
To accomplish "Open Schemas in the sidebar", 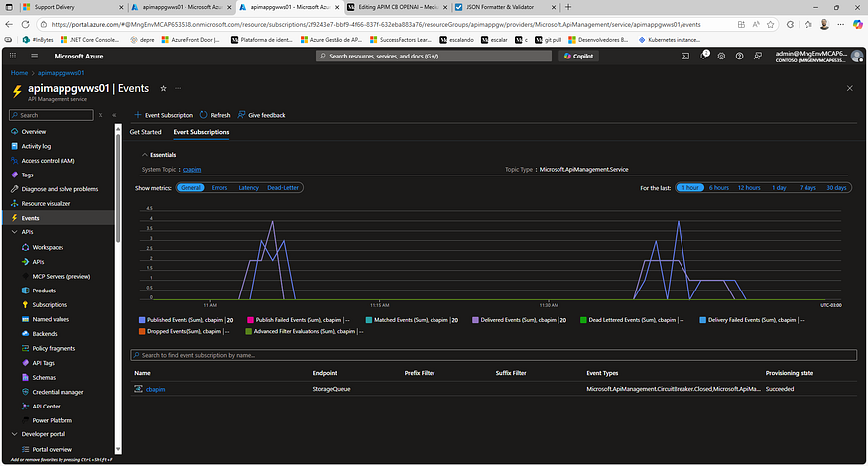I will [x=44, y=378].
